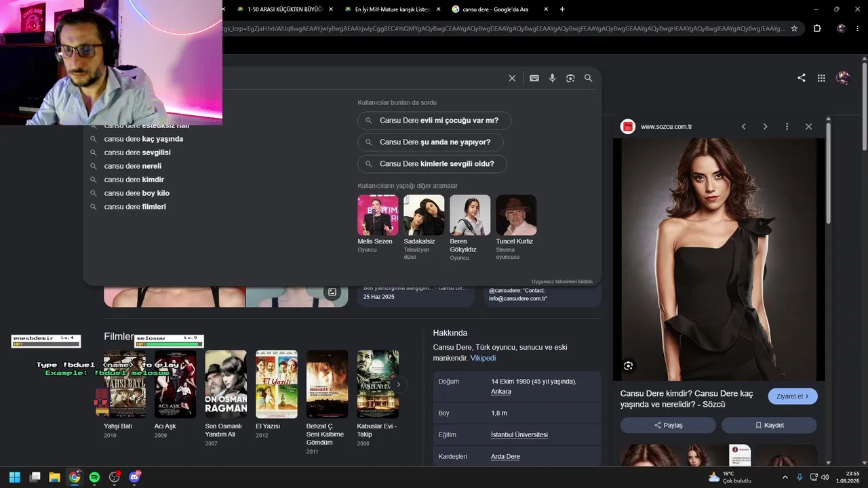Open the Chrome three-dot menu
The height and width of the screenshot is (488, 868).
pos(858,28)
